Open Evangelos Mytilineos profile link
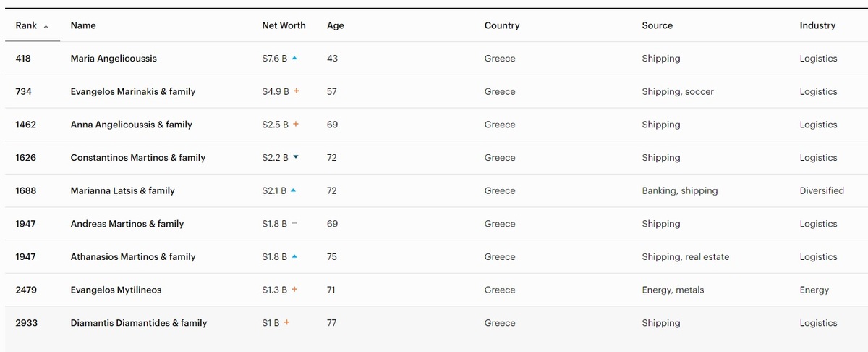The height and width of the screenshot is (352, 868). click(x=116, y=290)
